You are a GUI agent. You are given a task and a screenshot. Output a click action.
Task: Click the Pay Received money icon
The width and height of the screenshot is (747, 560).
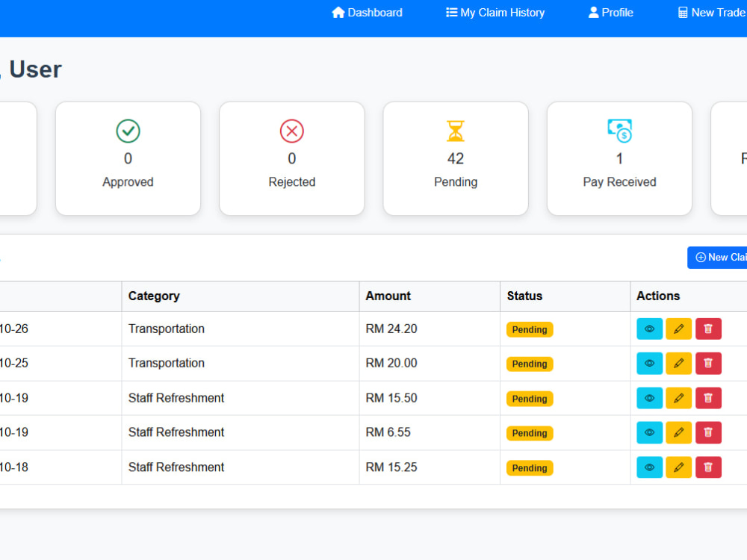pos(620,131)
